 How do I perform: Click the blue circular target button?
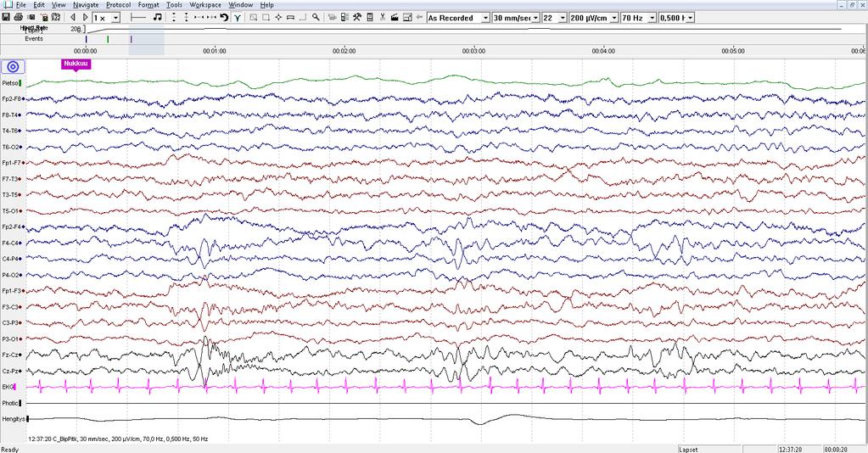13,67
